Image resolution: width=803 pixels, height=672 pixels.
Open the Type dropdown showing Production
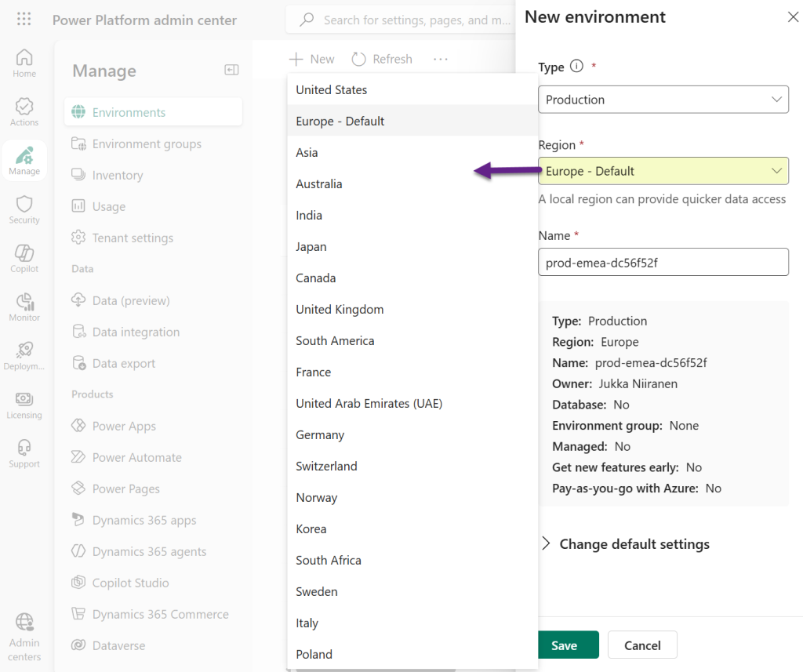(x=663, y=100)
